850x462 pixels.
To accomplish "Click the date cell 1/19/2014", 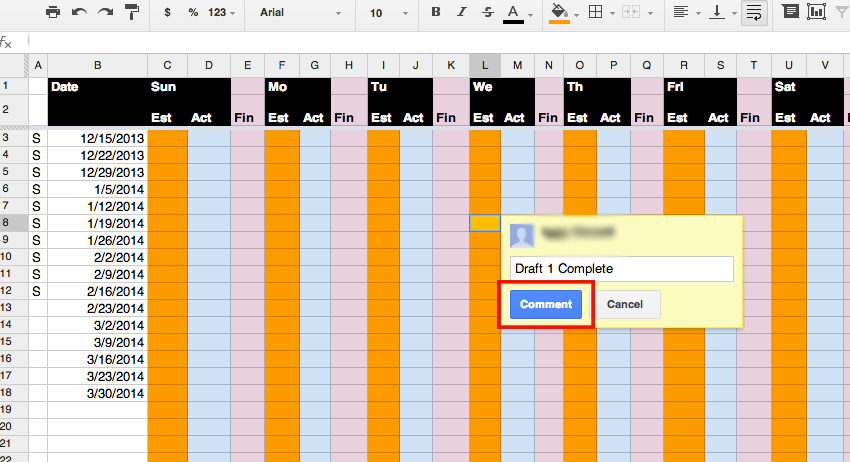I will click(x=98, y=223).
